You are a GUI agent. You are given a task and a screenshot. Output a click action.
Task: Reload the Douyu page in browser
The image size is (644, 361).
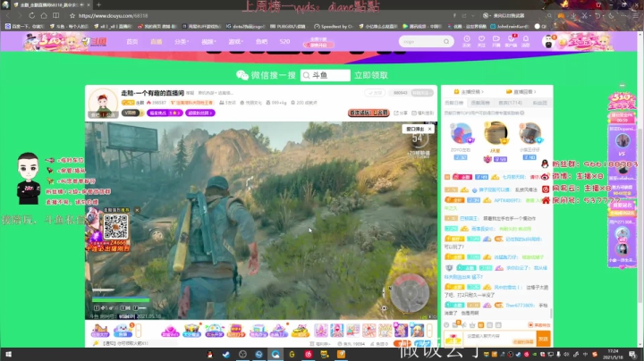[x=31, y=15]
